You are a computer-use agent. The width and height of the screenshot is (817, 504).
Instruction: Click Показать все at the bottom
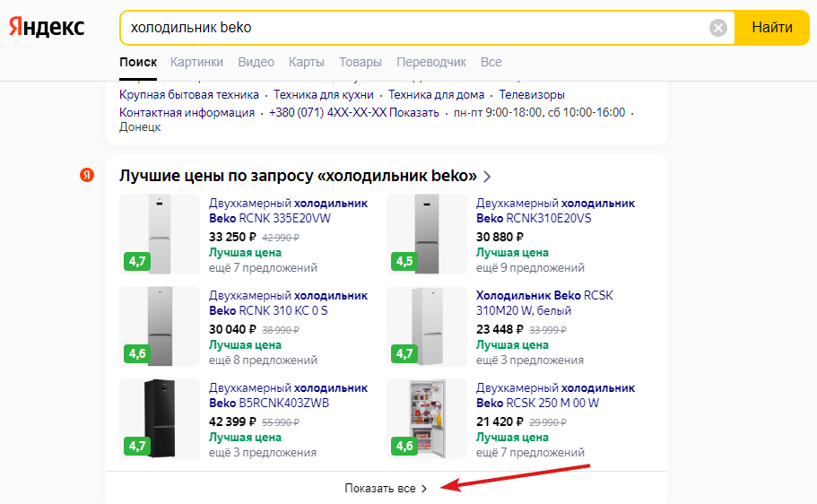[385, 489]
